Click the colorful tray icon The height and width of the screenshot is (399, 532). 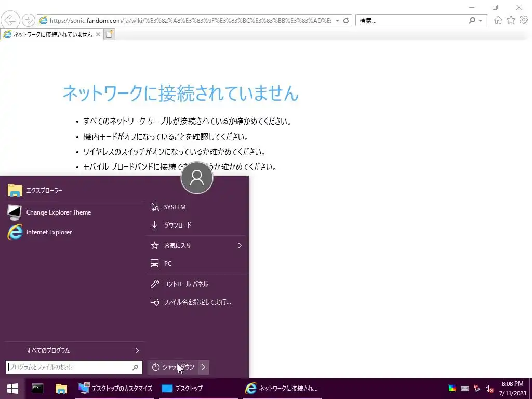453,389
